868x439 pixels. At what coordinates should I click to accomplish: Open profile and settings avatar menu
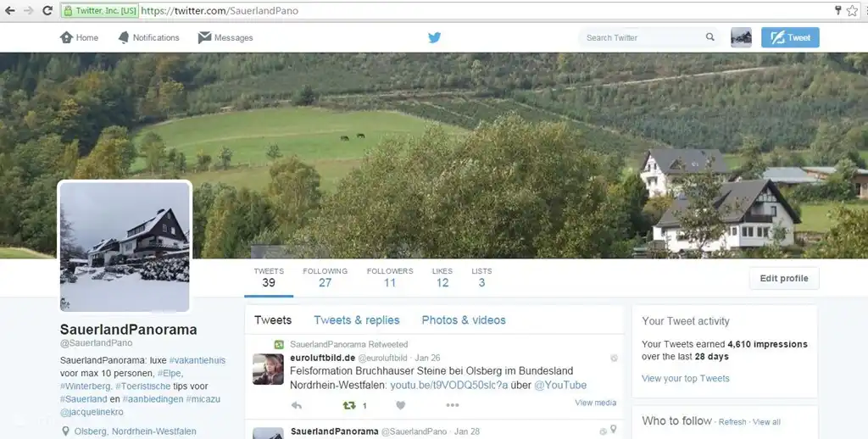click(x=741, y=37)
